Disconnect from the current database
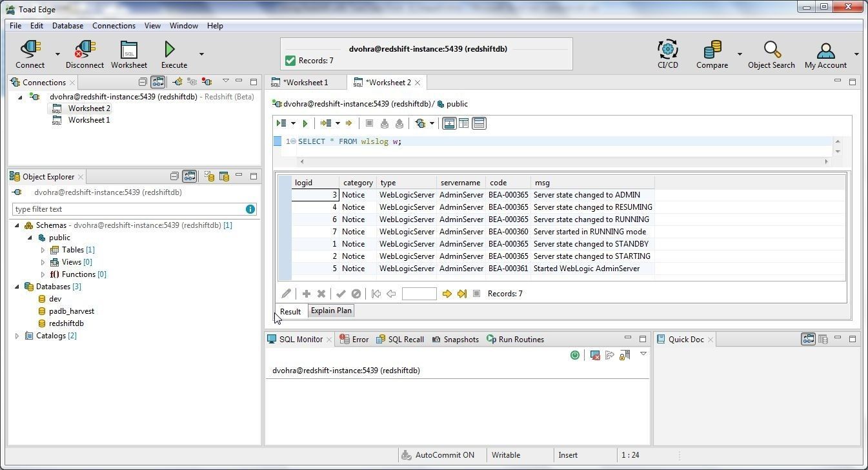The width and height of the screenshot is (868, 470). point(85,54)
